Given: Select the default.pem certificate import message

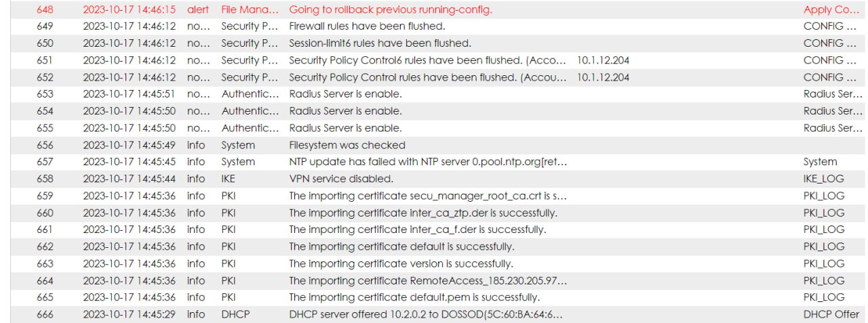Looking at the screenshot, I should click(x=414, y=297).
